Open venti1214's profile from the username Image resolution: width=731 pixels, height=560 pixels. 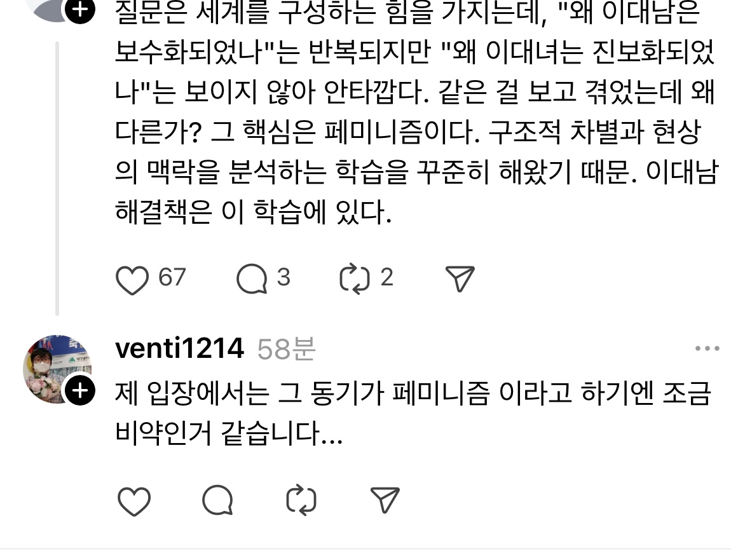(x=179, y=348)
